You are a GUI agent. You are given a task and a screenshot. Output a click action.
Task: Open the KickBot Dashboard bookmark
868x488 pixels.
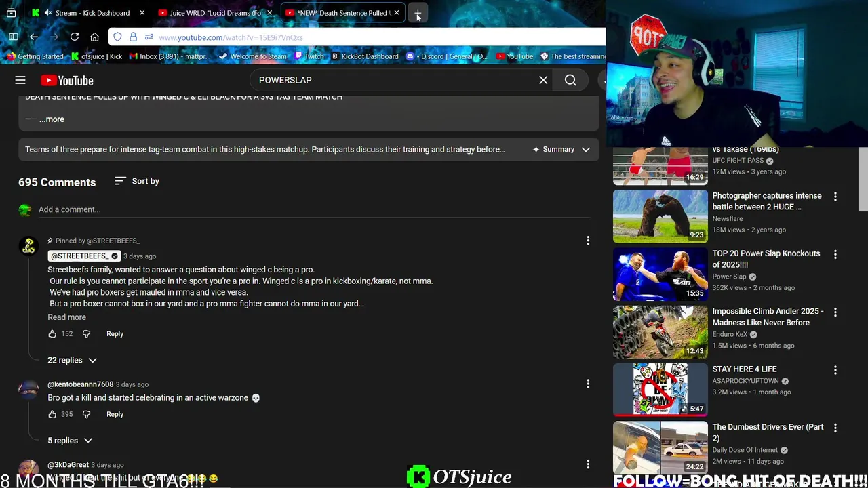point(365,56)
